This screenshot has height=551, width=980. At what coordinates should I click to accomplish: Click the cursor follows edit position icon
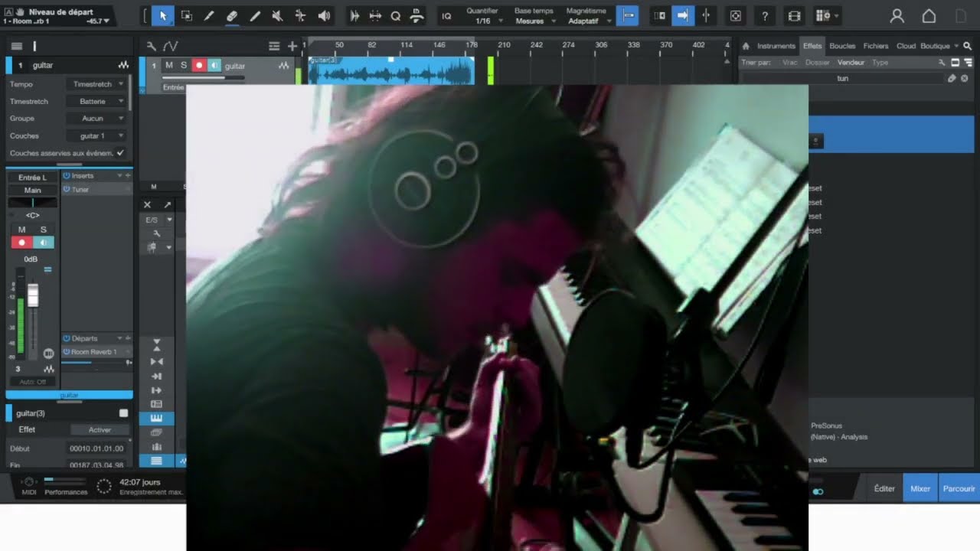tap(705, 15)
